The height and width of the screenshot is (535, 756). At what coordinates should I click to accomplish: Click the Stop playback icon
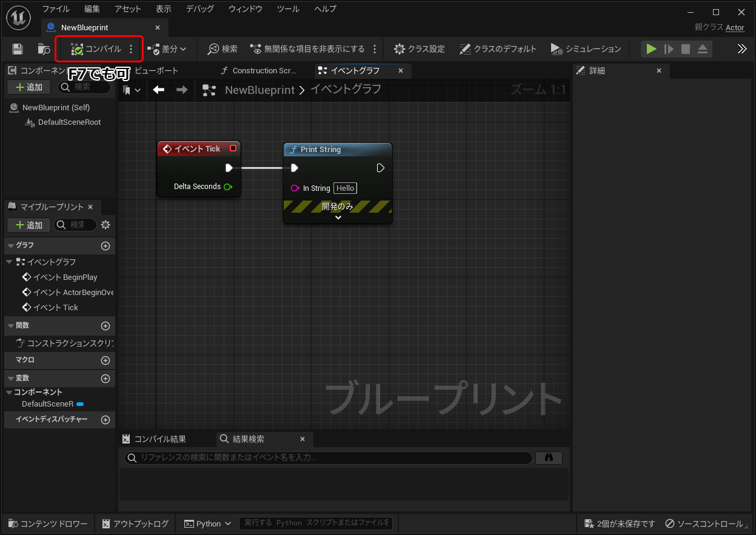pos(686,49)
